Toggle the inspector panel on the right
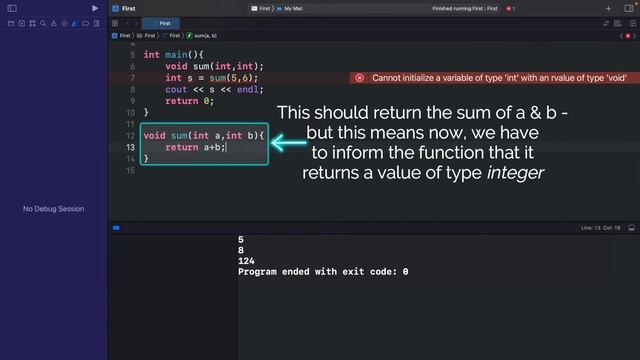This screenshot has width=640, height=360. tap(629, 8)
